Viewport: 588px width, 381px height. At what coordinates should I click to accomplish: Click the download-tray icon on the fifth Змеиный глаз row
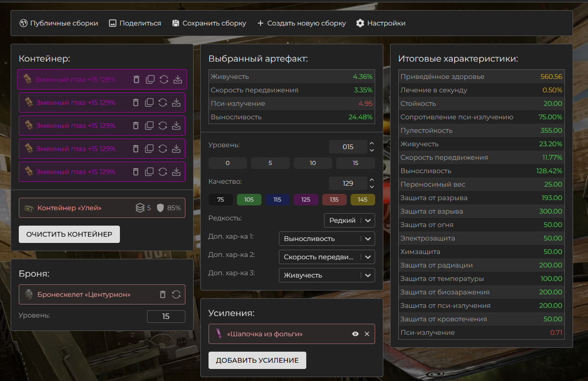(176, 172)
